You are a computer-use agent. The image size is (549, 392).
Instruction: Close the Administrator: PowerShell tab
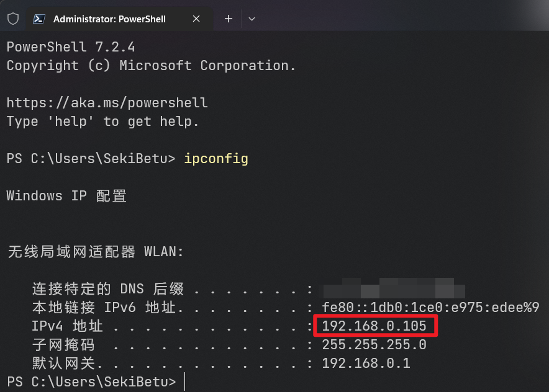196,19
